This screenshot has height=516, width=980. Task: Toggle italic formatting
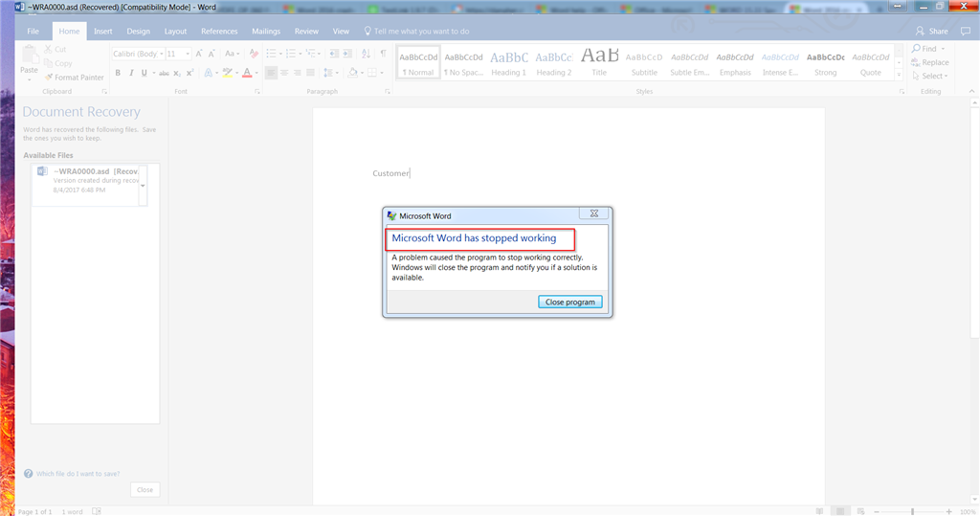[x=130, y=73]
